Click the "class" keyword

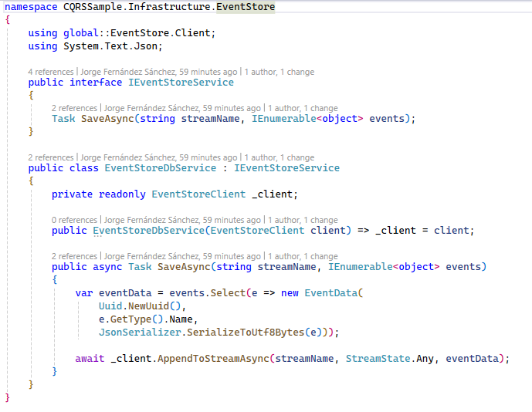(84, 168)
